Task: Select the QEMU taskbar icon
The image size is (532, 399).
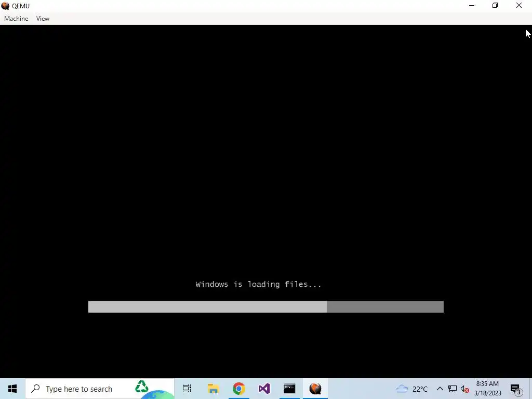Action: coord(315,389)
